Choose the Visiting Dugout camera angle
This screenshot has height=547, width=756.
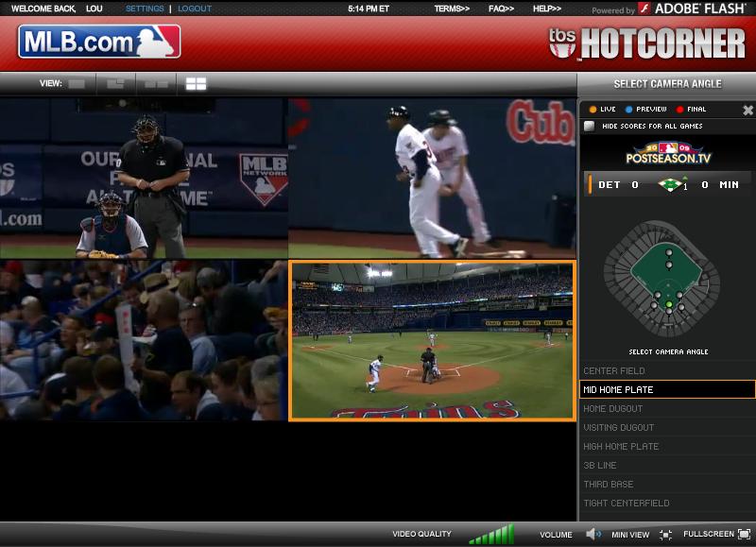coord(667,427)
